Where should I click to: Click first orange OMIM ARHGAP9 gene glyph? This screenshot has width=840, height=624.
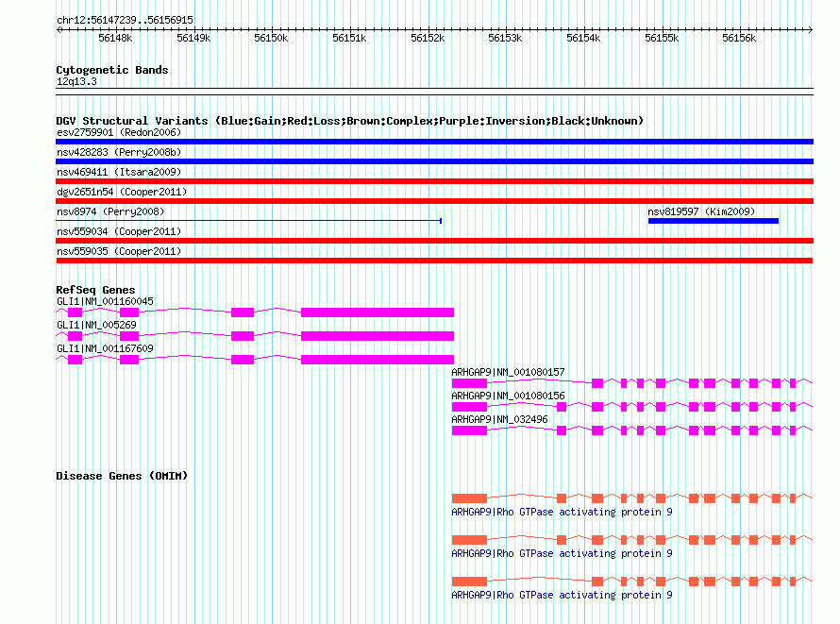coord(632,498)
